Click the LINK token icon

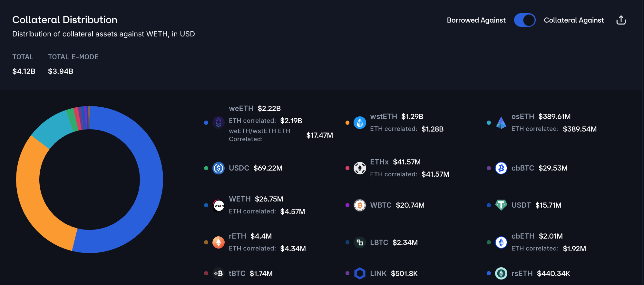pos(360,273)
